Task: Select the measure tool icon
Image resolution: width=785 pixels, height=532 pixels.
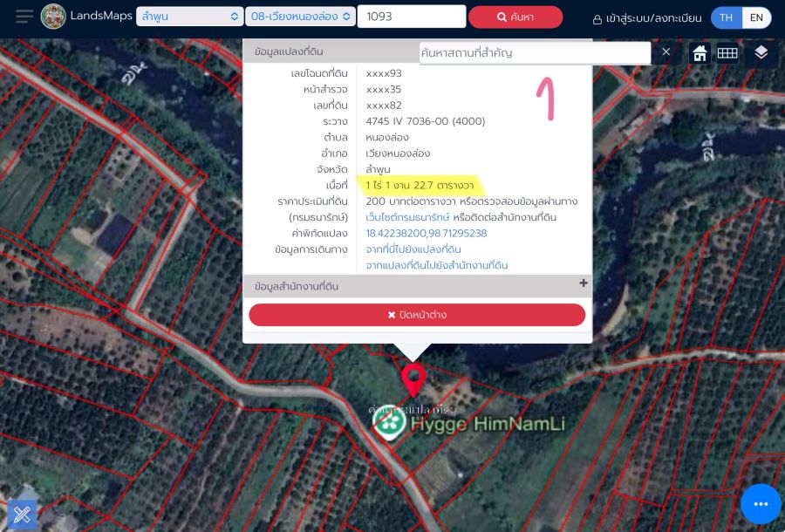Action: point(23,515)
